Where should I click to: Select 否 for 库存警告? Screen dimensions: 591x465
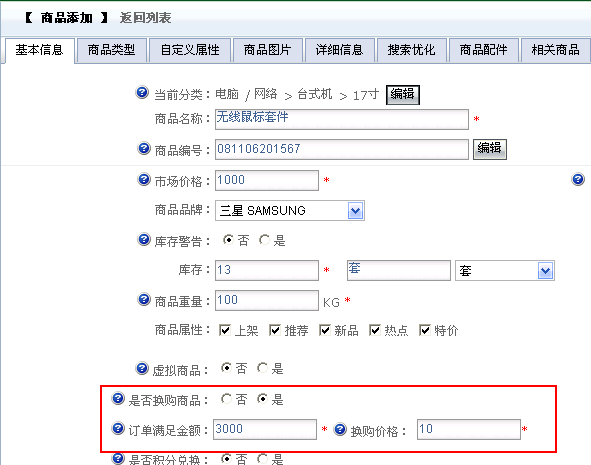pos(228,240)
